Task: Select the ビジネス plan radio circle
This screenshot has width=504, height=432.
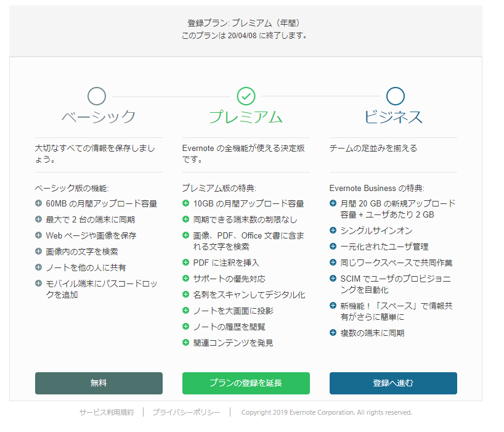Action: [396, 96]
